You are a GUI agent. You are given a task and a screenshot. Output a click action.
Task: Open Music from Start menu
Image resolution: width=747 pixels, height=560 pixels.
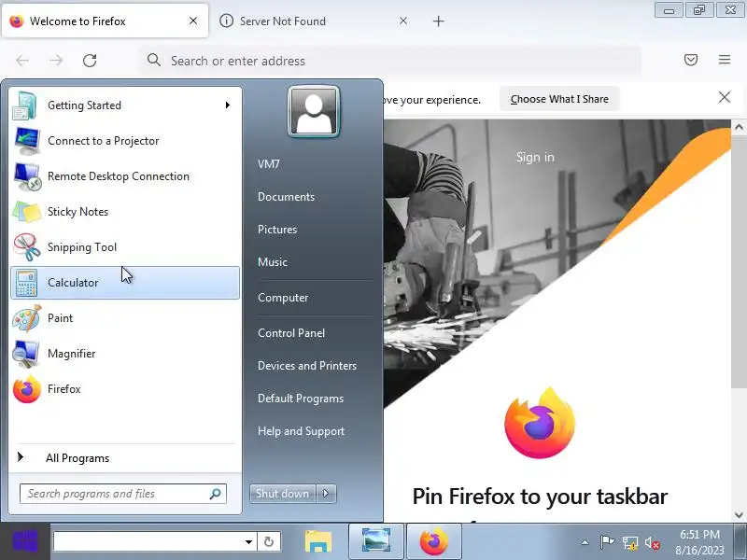point(273,262)
